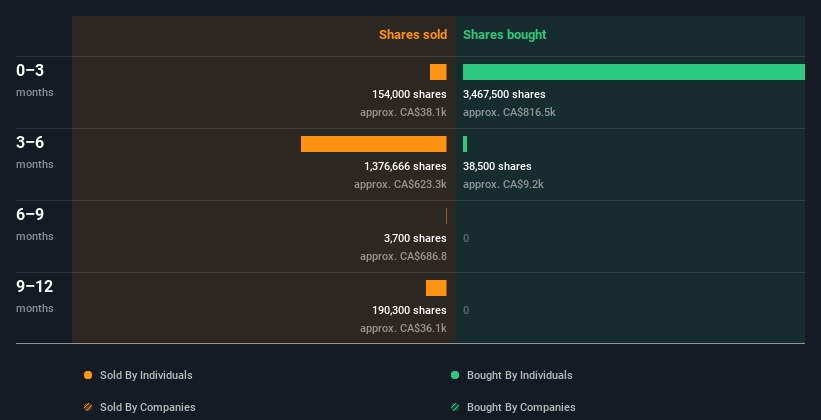
Task: Click the striped Sold By Companies legend dot
Action: [88, 407]
